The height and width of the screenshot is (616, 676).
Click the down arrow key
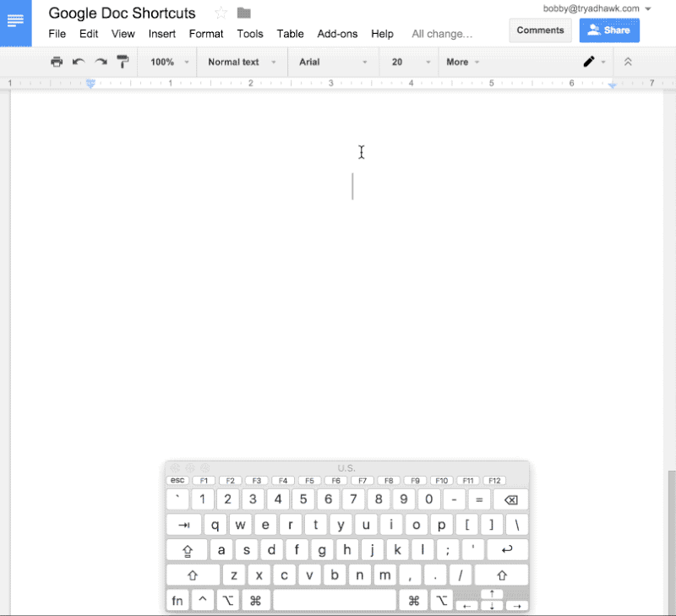[492, 606]
